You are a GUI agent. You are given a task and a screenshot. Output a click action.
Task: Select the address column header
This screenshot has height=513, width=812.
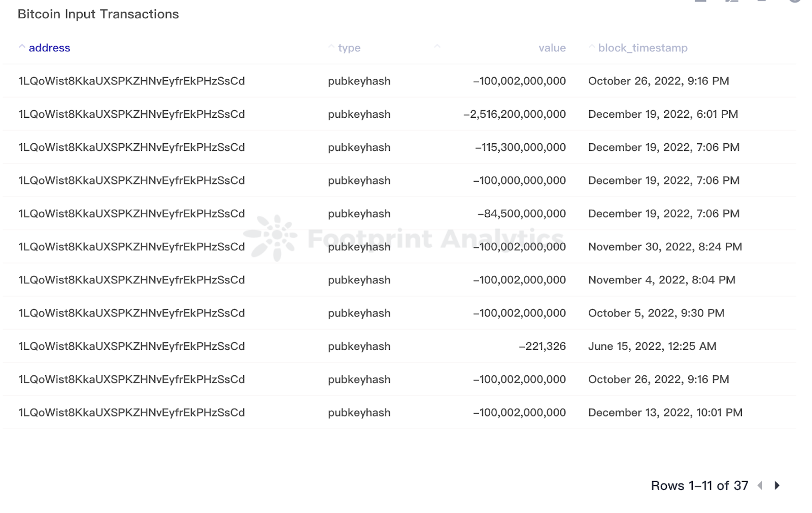pos(50,47)
